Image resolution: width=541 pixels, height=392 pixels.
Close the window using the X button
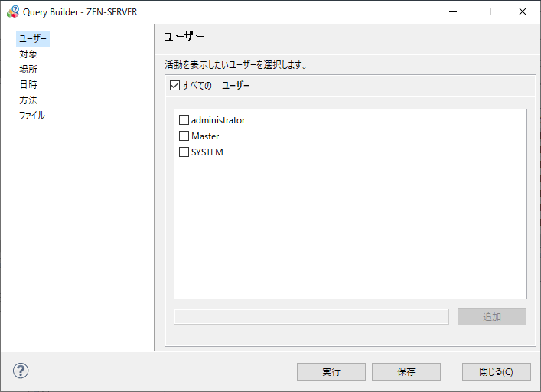(x=523, y=11)
